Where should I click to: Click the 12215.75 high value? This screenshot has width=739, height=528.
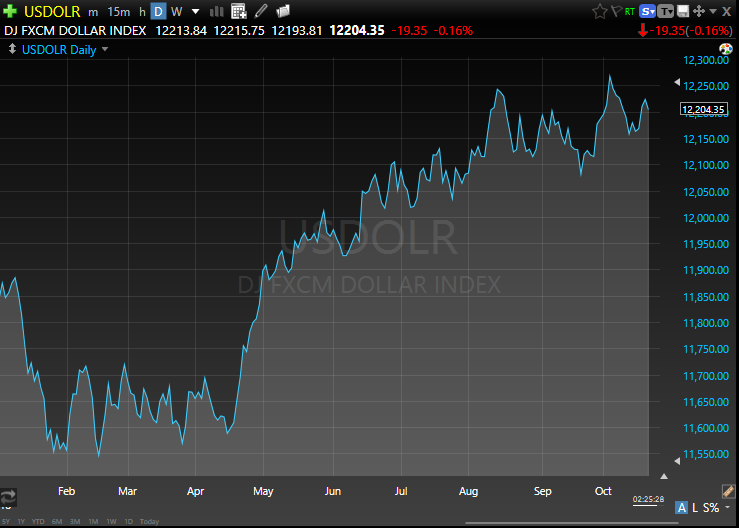pos(239,31)
